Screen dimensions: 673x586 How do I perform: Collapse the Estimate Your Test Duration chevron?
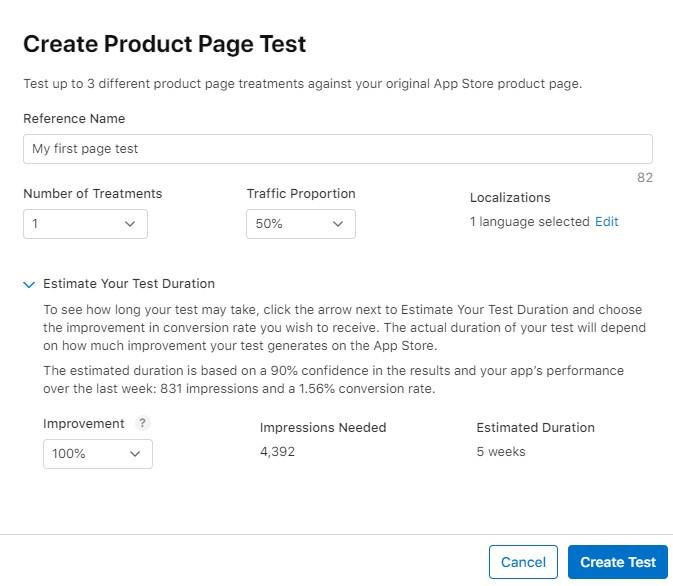[29, 284]
